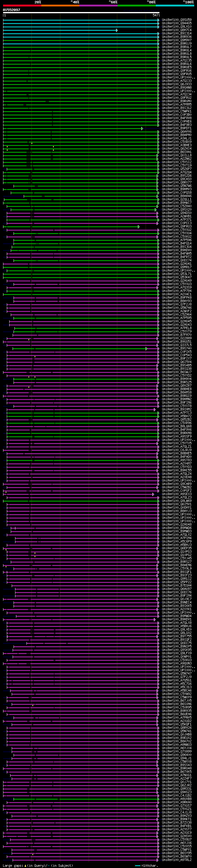The width and height of the screenshot is (197, 868).
Task: Select hit UniRef100_B4FQ14
Action: [x=177, y=243]
